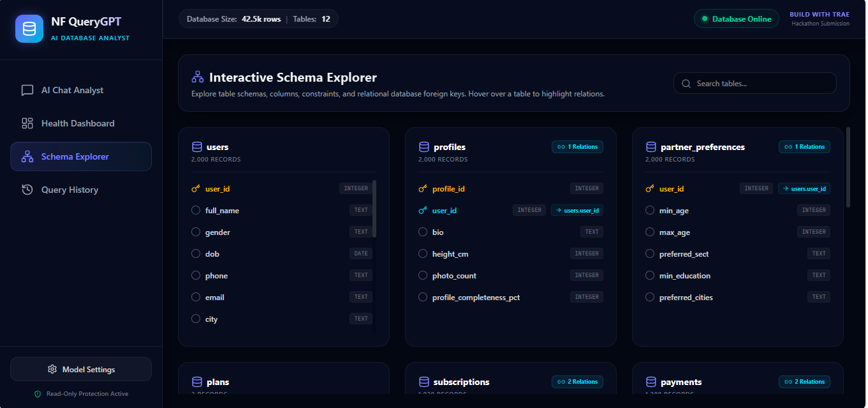Click the city column row

(x=281, y=319)
